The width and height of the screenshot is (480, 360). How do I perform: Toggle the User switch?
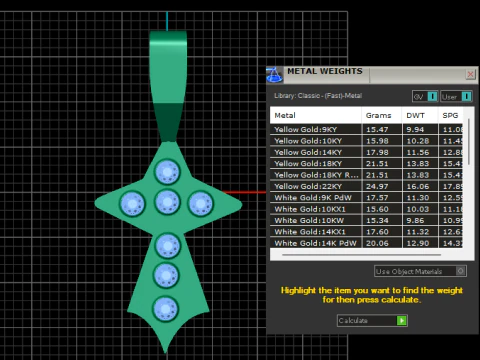point(456,97)
